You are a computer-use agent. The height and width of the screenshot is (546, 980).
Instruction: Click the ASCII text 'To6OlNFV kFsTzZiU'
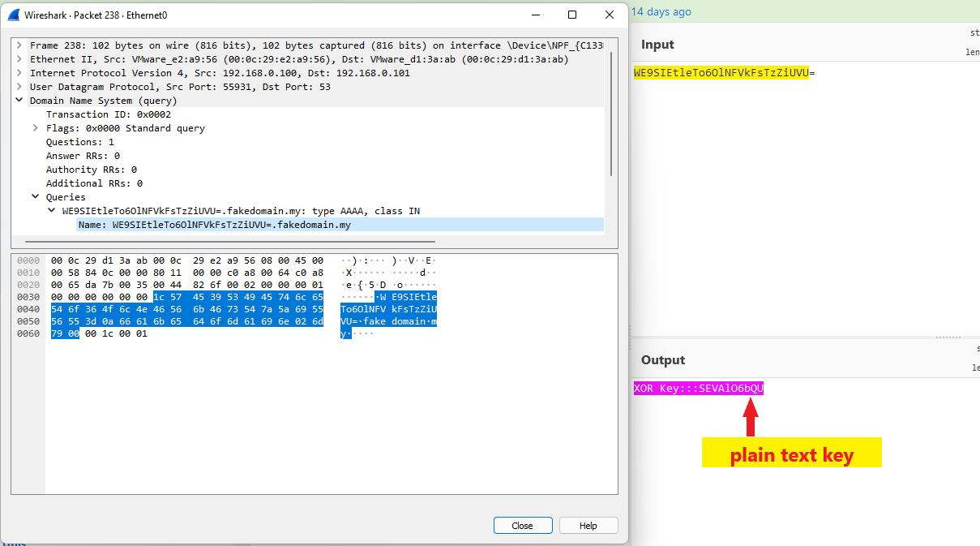(x=389, y=309)
